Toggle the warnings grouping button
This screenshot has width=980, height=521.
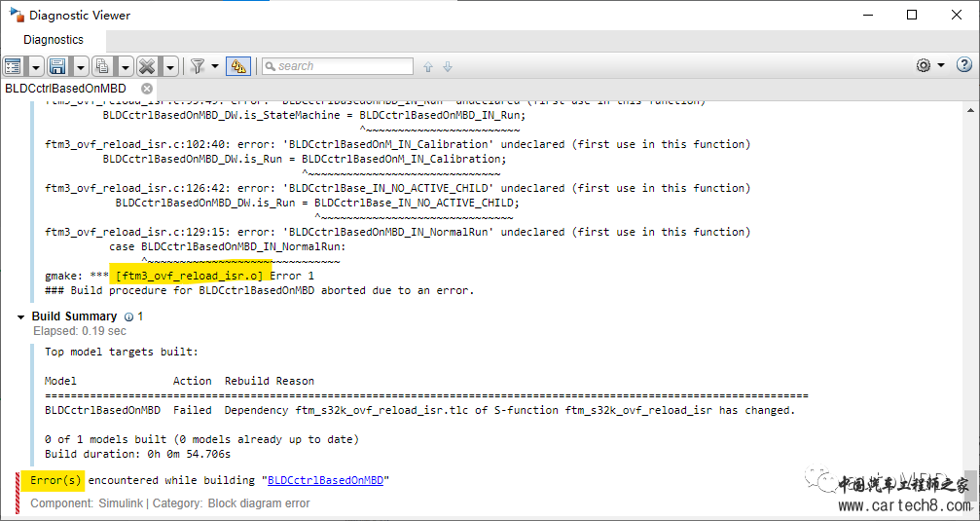[238, 65]
